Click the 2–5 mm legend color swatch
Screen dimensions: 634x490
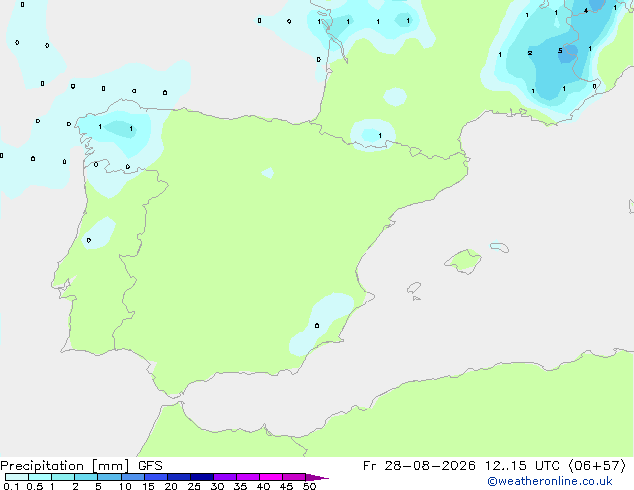coord(86,477)
